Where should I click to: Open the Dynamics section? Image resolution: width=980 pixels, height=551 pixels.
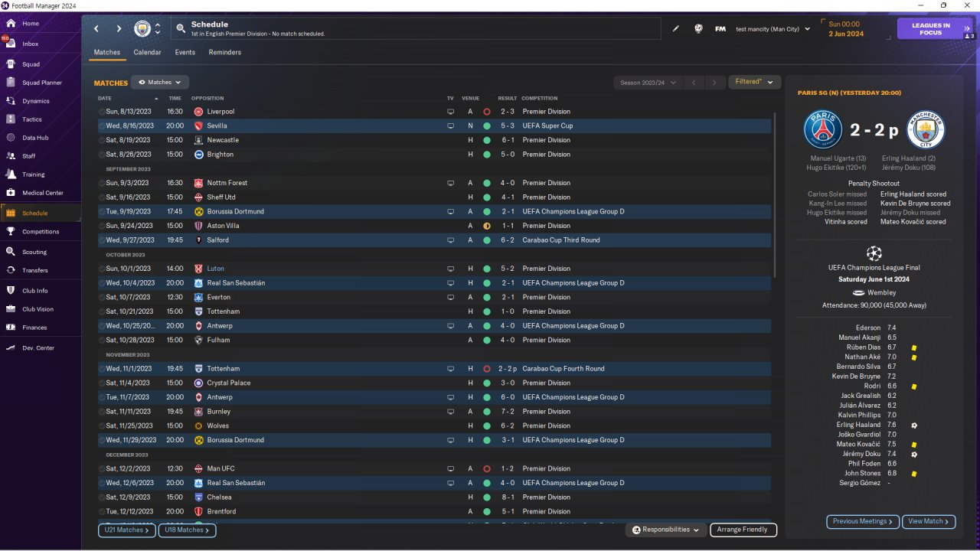coord(35,101)
